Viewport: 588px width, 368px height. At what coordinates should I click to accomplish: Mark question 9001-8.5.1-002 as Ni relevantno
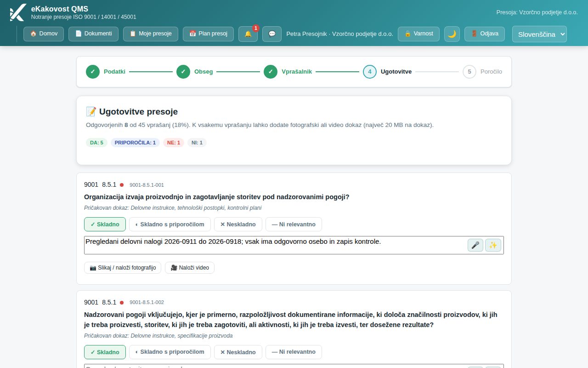294,352
